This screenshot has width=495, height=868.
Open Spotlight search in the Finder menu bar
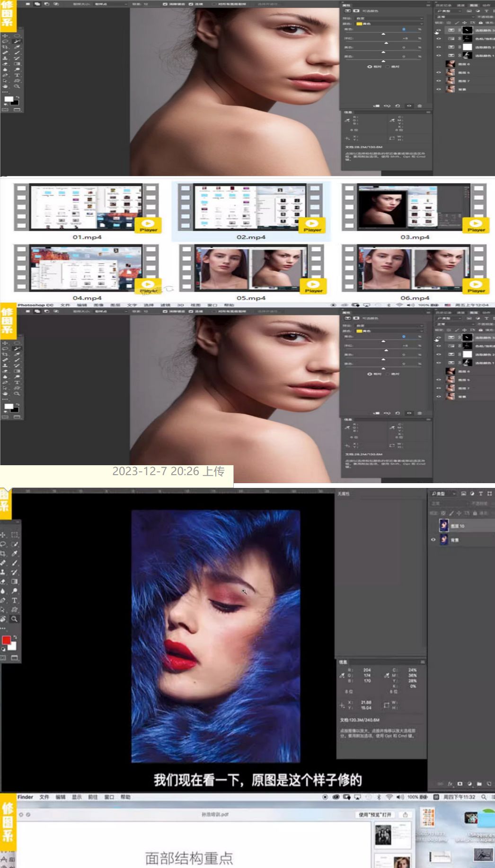(x=484, y=797)
